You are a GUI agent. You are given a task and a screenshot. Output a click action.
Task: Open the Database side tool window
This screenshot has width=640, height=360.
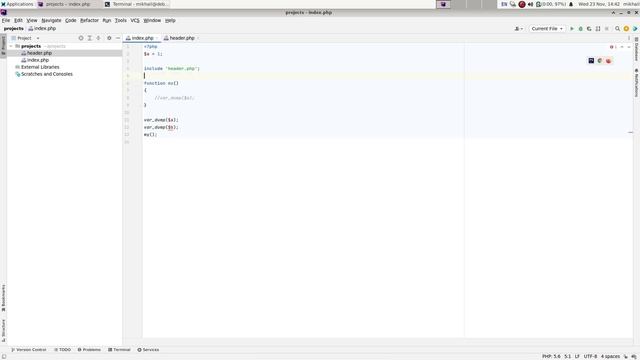636,49
